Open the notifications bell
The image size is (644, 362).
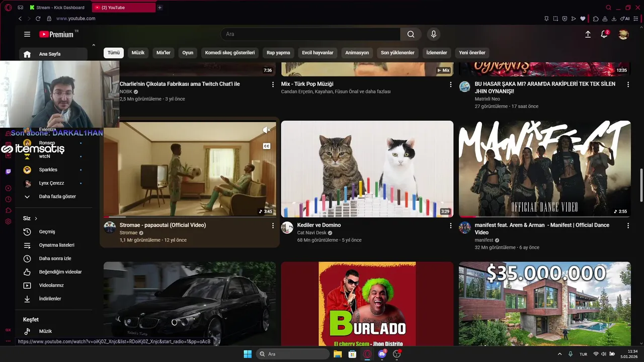tap(604, 34)
